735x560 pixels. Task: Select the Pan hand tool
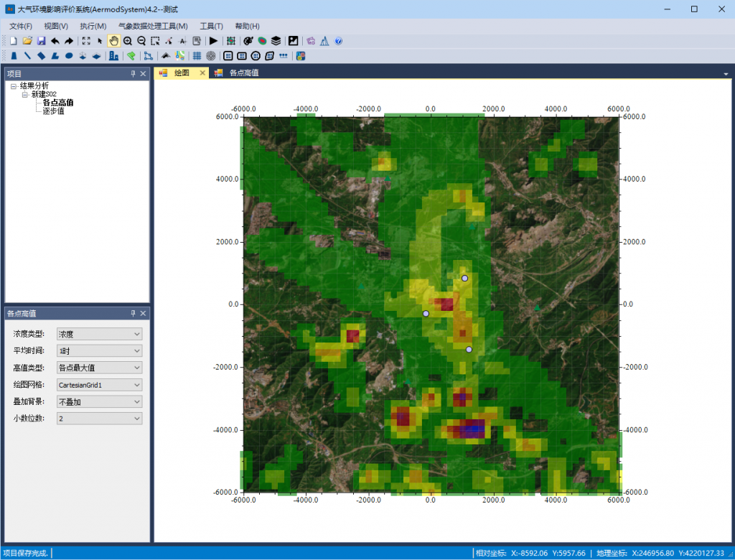(113, 41)
